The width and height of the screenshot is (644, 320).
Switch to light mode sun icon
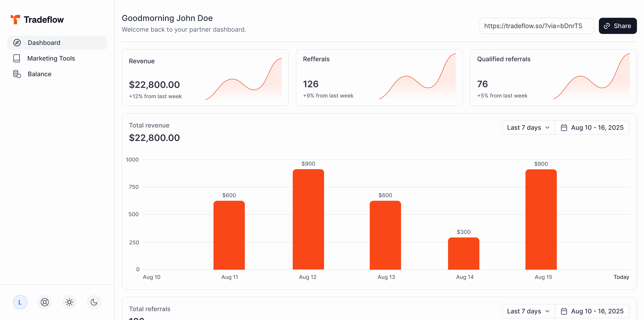69,302
